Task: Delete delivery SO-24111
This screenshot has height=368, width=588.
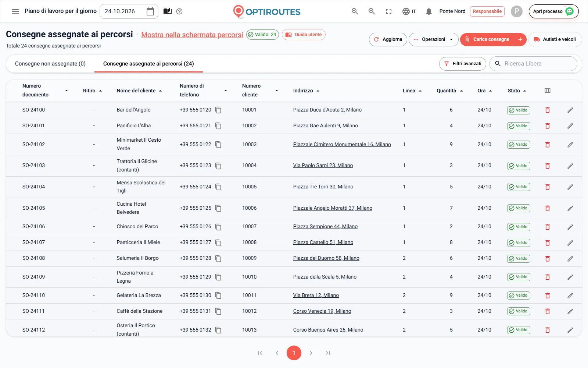Action: 547,311
